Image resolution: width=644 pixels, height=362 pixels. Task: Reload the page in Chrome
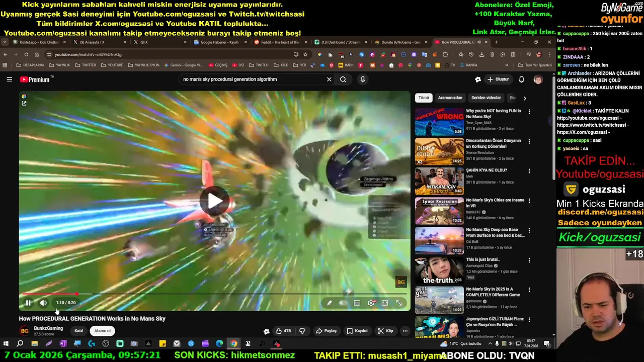26,54
